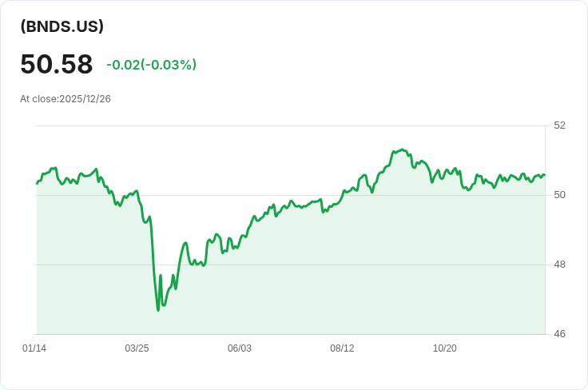Click the chart line's highest peak
This screenshot has width=588, height=390.
tap(402, 149)
